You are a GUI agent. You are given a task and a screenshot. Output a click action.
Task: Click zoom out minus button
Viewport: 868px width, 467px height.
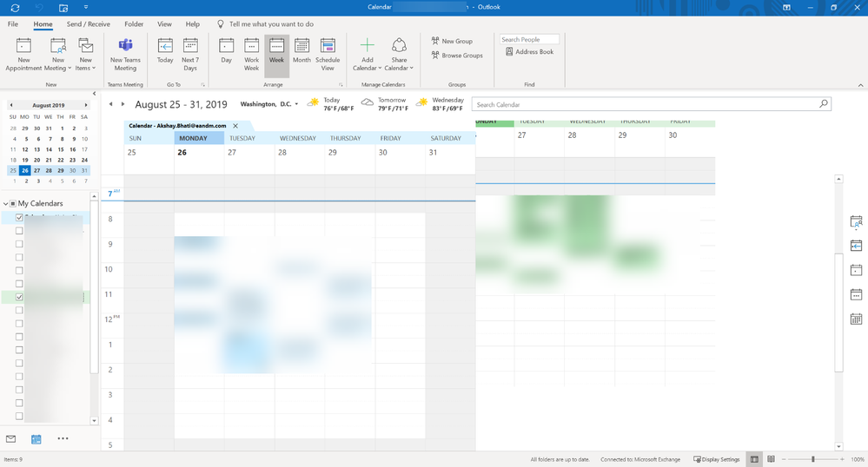[x=784, y=459]
